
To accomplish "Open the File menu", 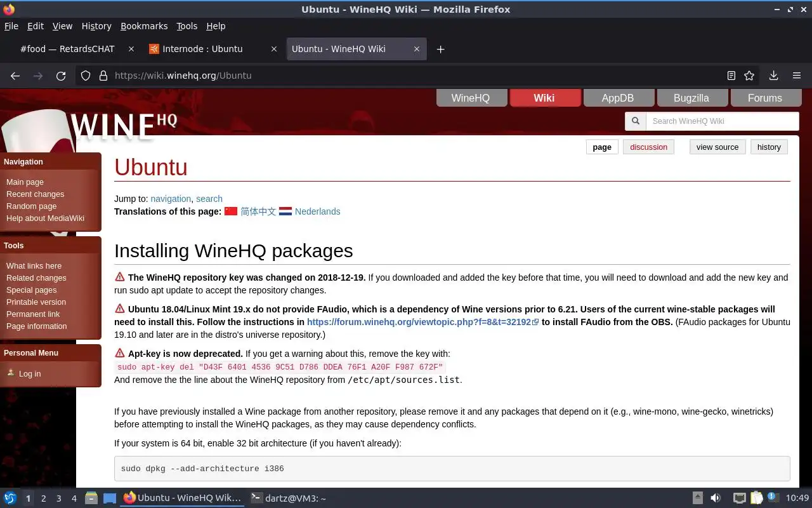I will coord(11,26).
